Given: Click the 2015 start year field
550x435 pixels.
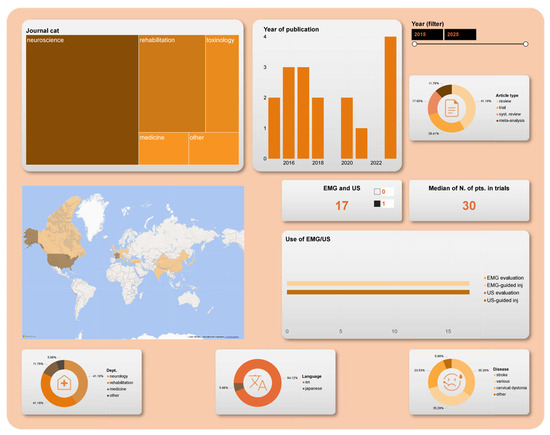Looking at the screenshot, I should coord(427,34).
